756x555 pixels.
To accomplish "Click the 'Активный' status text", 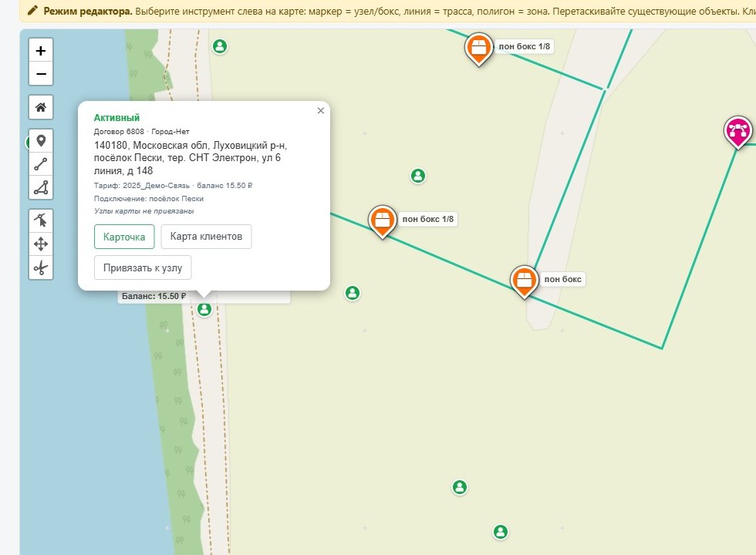I will pyautogui.click(x=116, y=117).
